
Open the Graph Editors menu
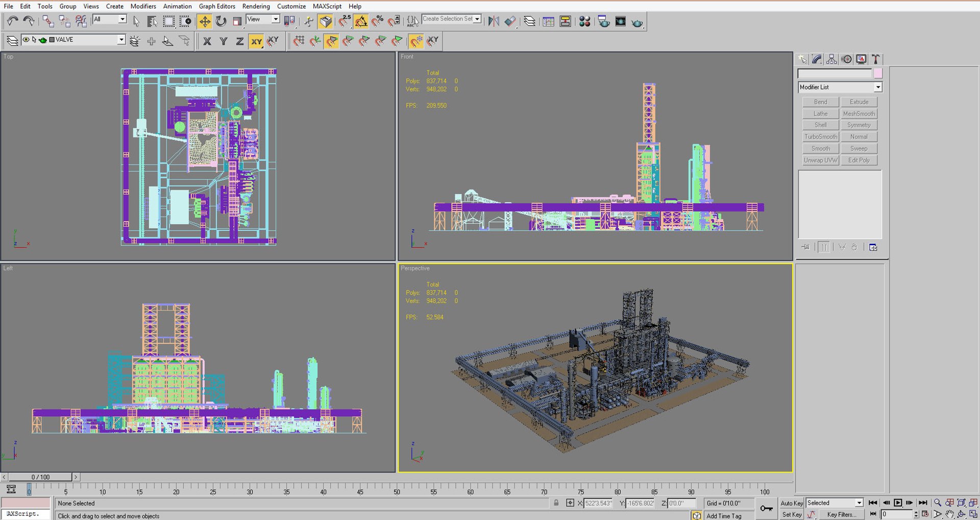point(217,6)
